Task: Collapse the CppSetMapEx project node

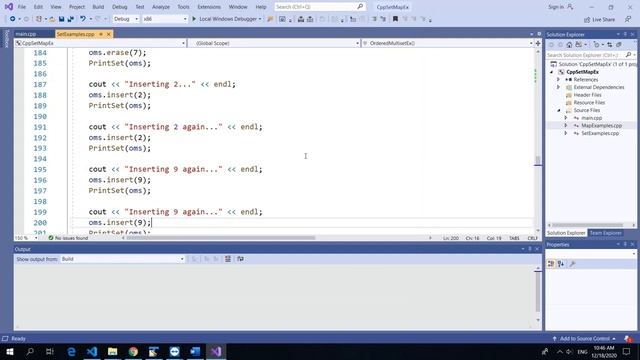Action: pyautogui.click(x=551, y=72)
